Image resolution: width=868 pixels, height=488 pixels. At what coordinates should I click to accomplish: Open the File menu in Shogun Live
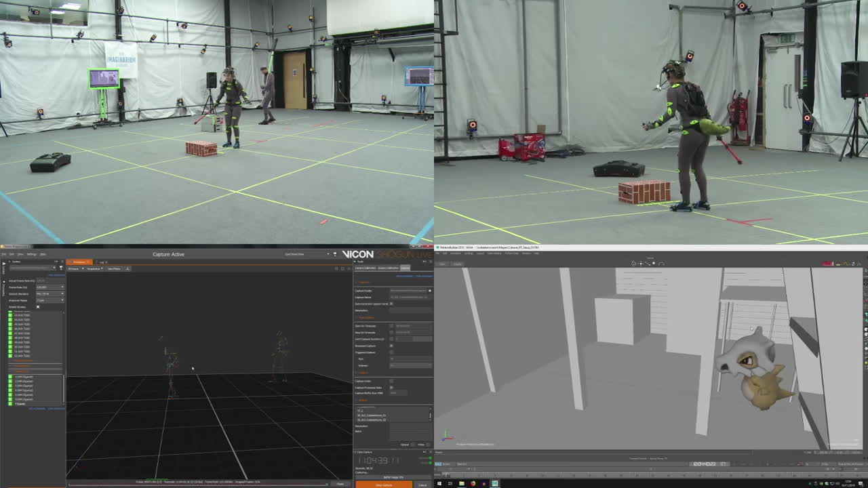pos(4,254)
